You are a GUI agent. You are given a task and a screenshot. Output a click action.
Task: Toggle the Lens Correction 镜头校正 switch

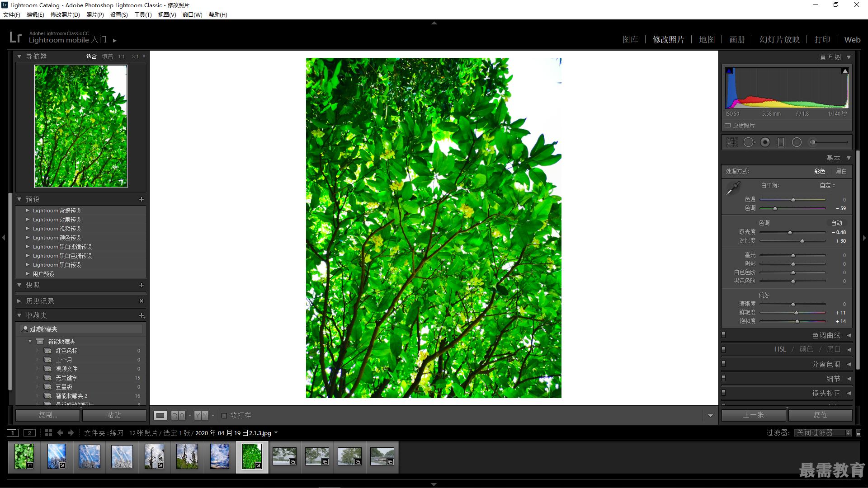point(724,393)
